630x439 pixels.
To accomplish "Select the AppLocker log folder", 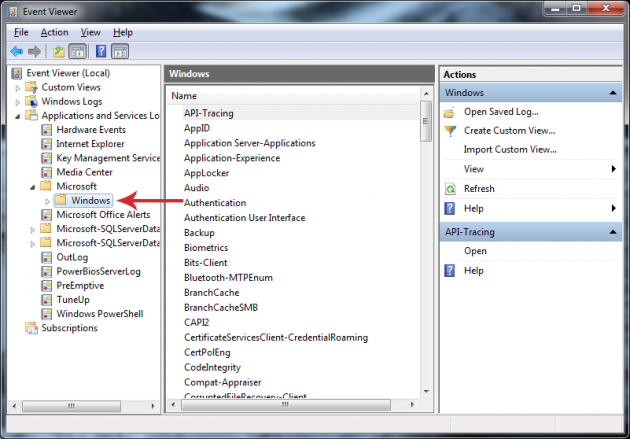I will [x=204, y=172].
